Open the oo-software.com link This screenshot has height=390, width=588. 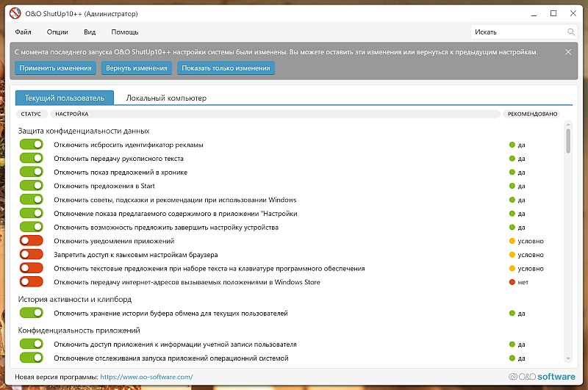click(x=146, y=377)
